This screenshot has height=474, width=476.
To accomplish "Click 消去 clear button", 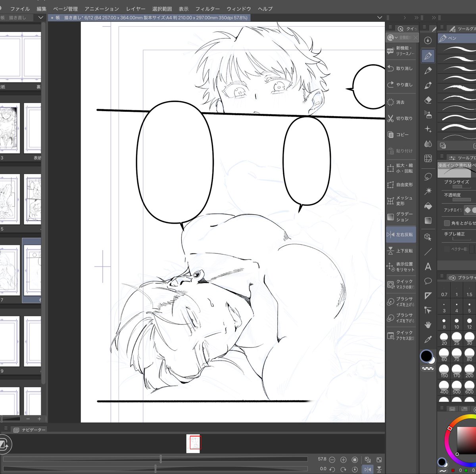I will [401, 102].
